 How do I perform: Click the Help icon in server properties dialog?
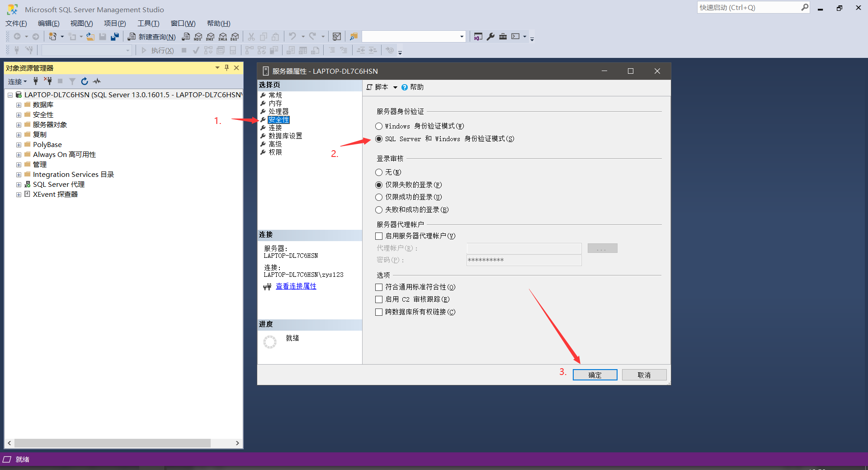(405, 87)
